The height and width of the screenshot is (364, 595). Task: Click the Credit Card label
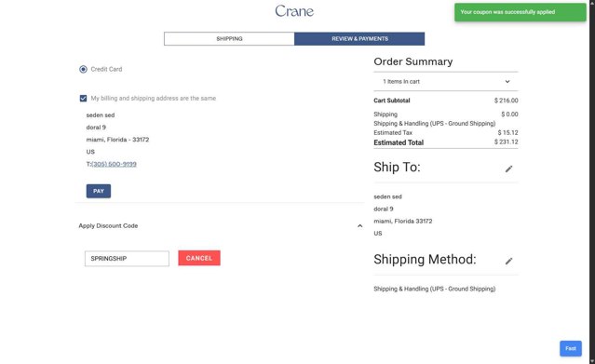pos(107,70)
